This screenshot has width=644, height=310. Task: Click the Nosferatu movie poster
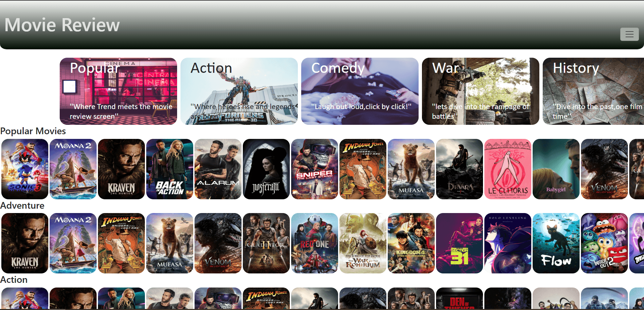266,169
